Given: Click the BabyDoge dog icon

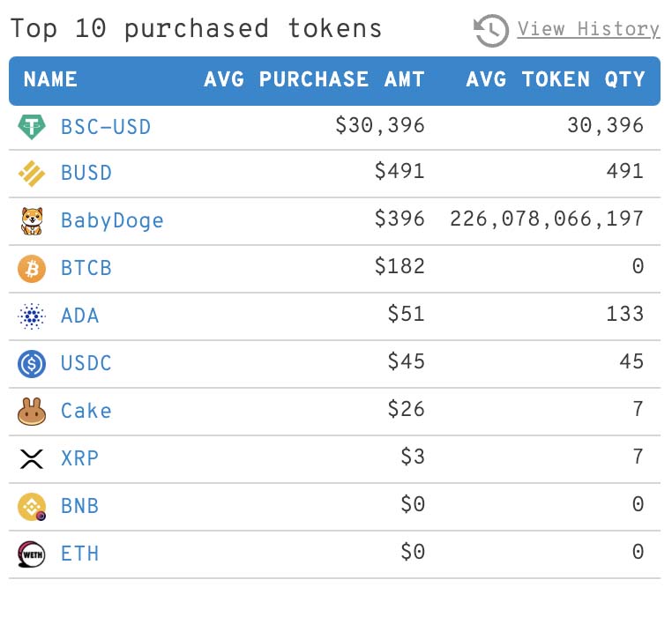Looking at the screenshot, I should click(x=32, y=221).
